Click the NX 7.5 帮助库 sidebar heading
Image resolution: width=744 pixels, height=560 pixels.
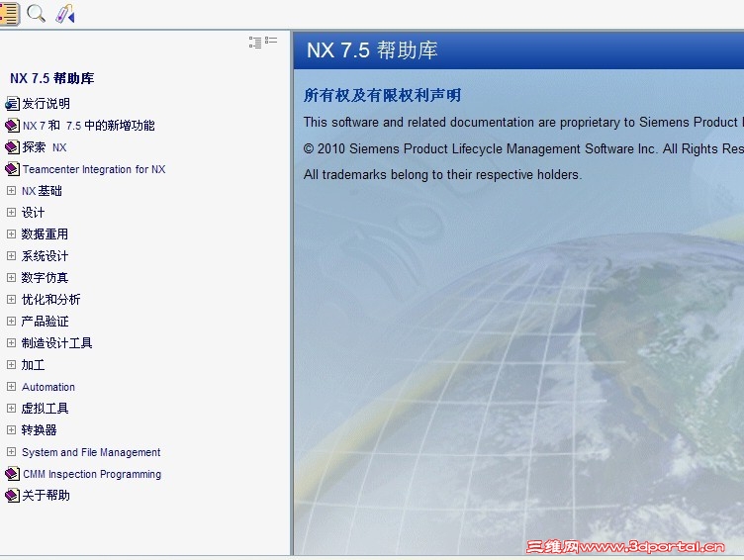pos(52,78)
